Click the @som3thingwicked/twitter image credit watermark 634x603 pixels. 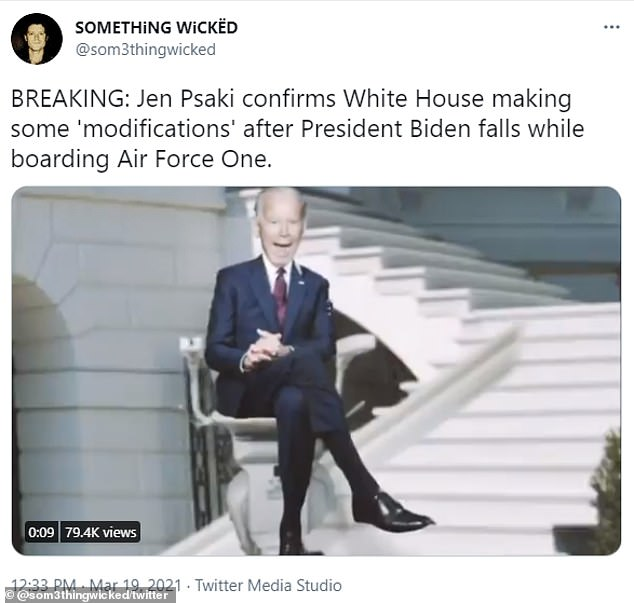(88, 595)
